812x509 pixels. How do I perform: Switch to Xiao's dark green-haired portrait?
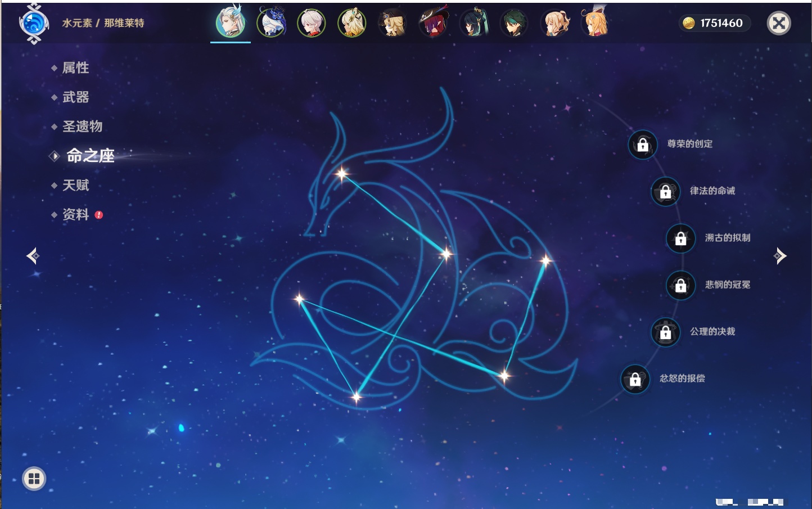click(x=515, y=23)
